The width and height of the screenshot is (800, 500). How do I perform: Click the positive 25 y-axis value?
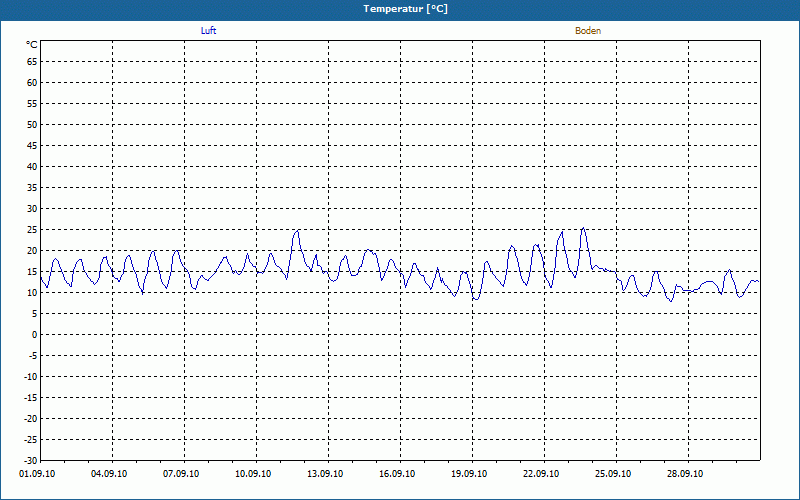pyautogui.click(x=32, y=230)
